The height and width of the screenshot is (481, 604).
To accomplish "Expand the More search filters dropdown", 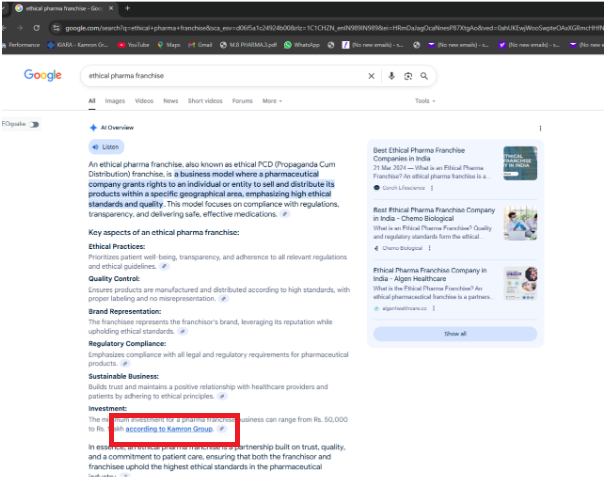I will pos(271,101).
